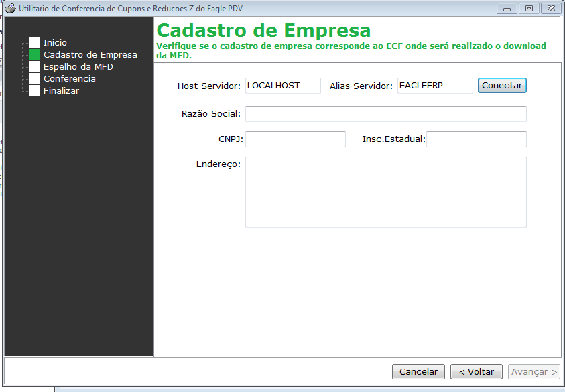This screenshot has height=392, width=565.
Task: Click the white box beside Finalizar
Action: click(x=35, y=90)
